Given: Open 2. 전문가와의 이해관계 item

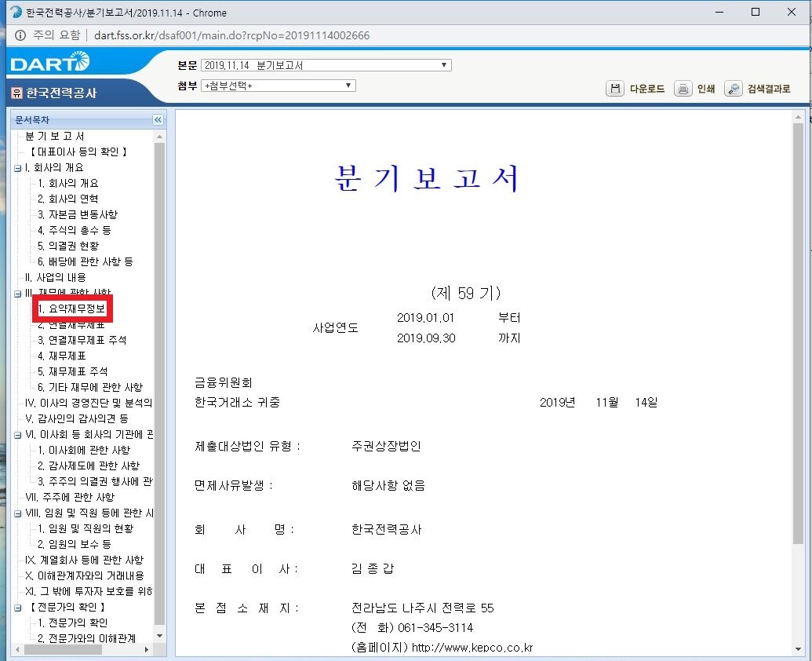Looking at the screenshot, I should [x=86, y=639].
